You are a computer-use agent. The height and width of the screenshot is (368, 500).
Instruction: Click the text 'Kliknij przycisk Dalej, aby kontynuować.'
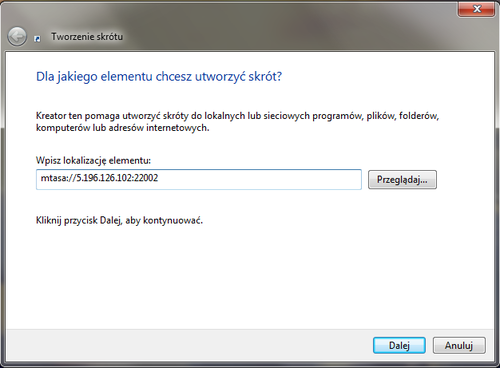tap(119, 220)
